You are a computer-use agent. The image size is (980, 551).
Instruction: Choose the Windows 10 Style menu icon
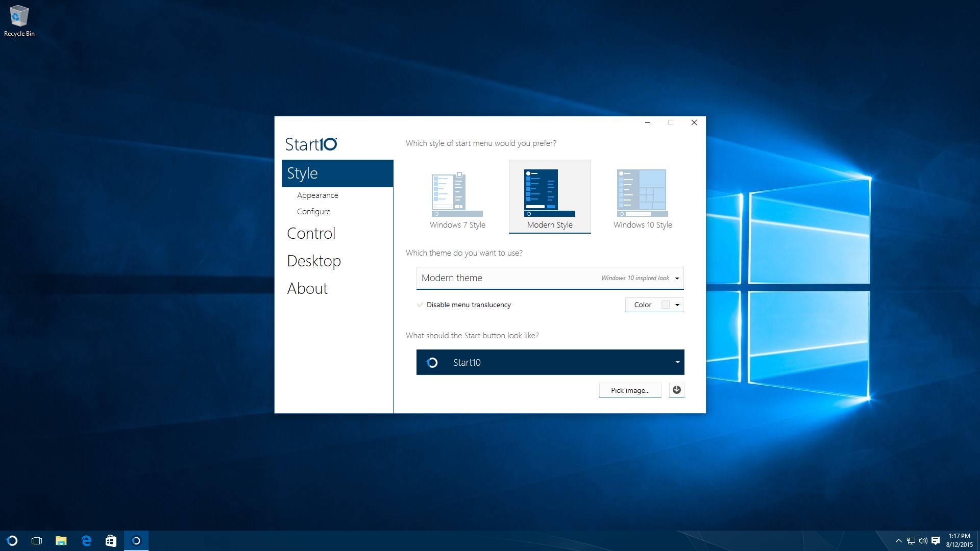coord(642,193)
